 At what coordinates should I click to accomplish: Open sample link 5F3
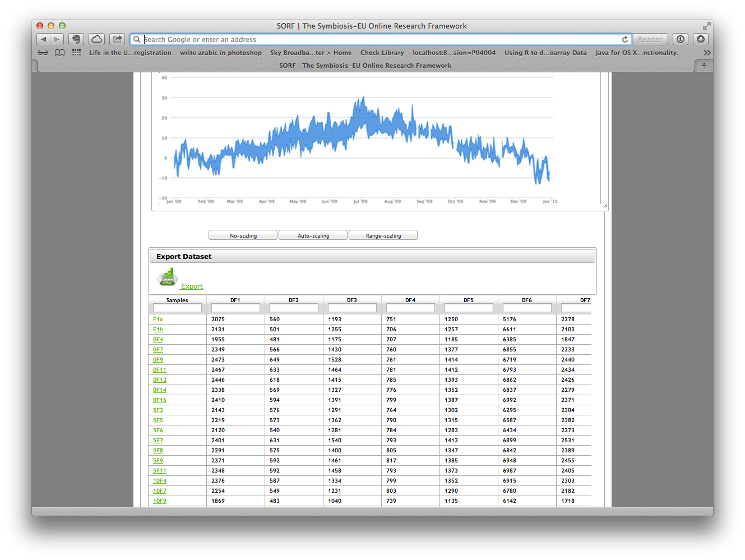pos(158,410)
